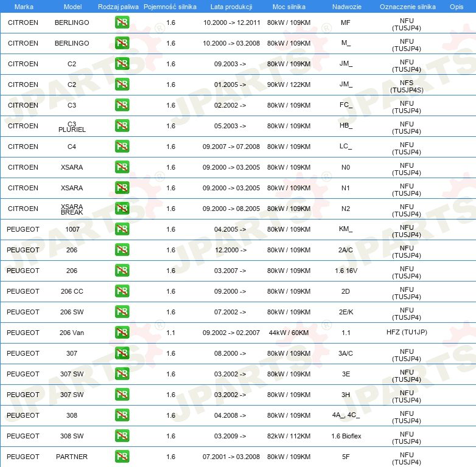This screenshot has height=467, width=476.
Task: Click the body code 1.6 Bioflex
Action: (346, 436)
